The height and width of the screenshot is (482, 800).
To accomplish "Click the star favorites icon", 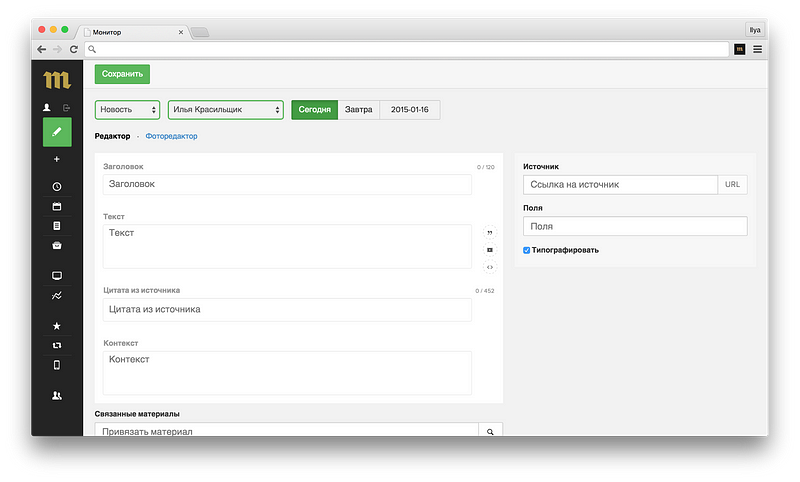I will tap(57, 325).
